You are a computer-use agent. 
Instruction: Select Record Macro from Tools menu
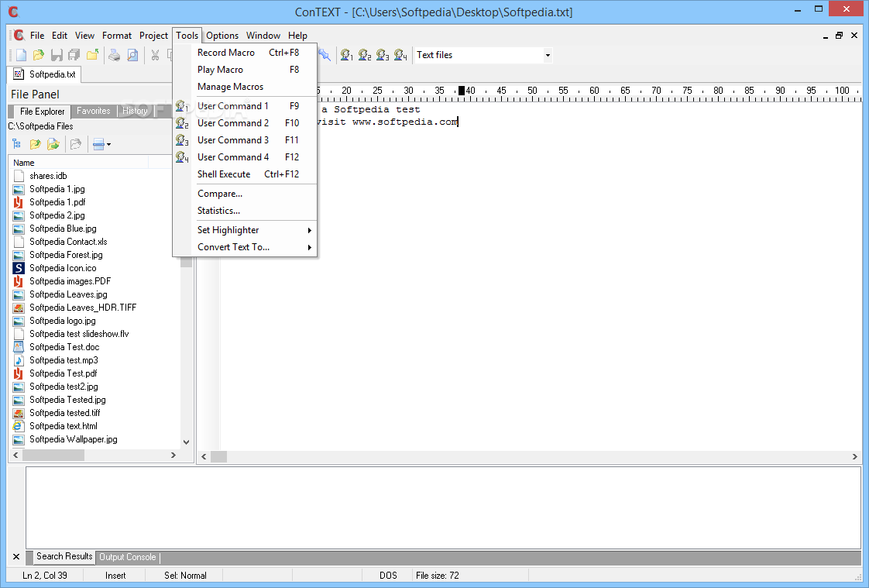pos(245,53)
